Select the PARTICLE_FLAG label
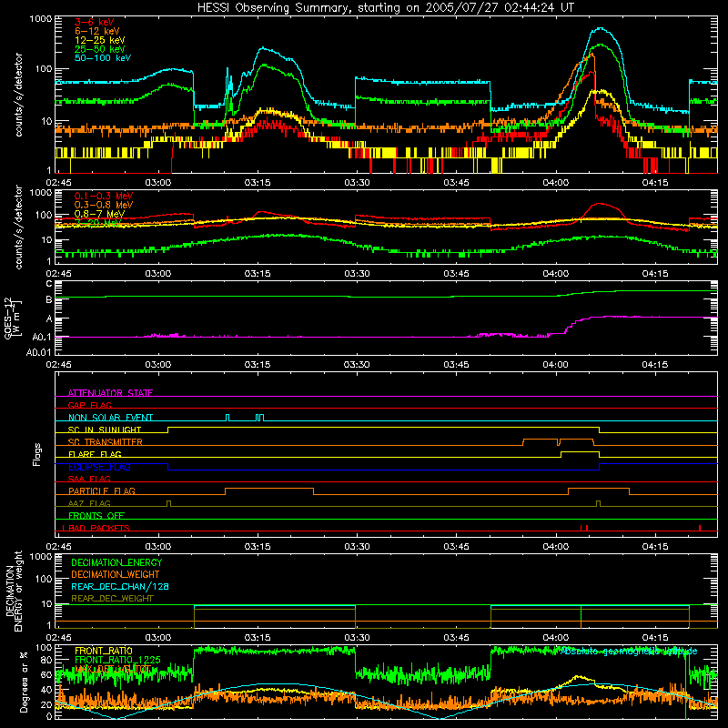Viewport: 728px width, 728px height. [102, 490]
